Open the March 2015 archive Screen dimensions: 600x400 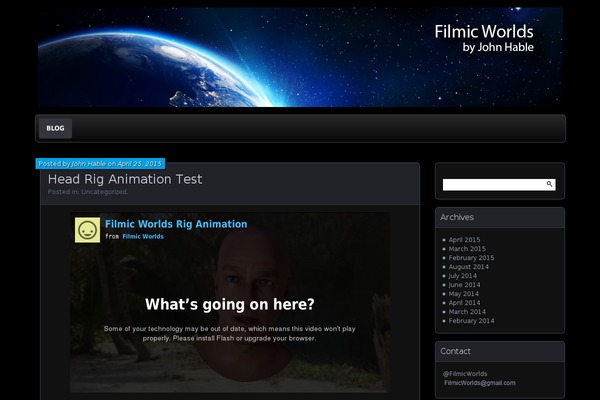pyautogui.click(x=467, y=249)
